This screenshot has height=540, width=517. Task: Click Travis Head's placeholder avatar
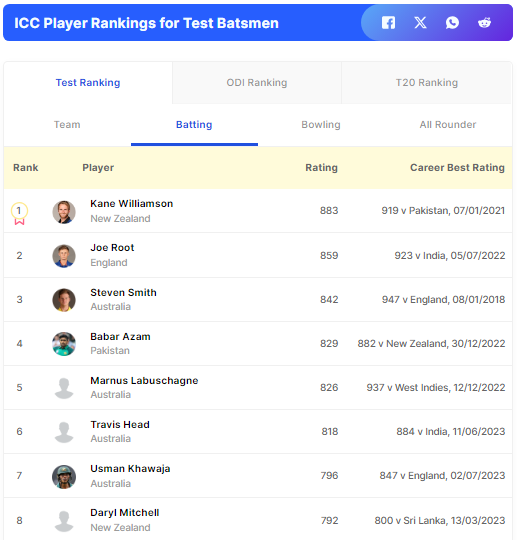(64, 432)
